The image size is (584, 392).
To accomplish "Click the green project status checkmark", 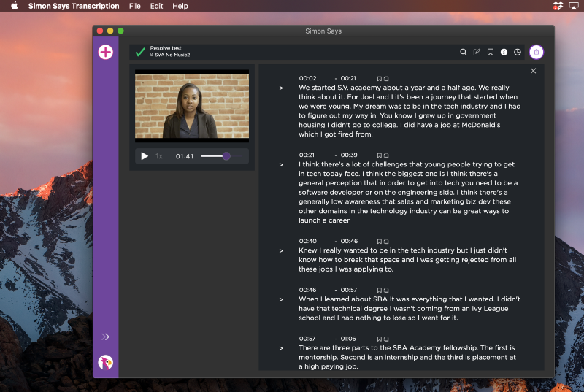I will (140, 52).
